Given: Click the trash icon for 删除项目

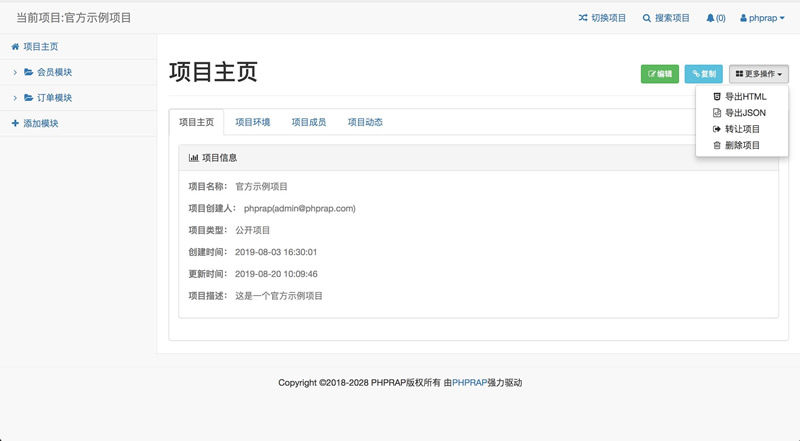Looking at the screenshot, I should (x=716, y=146).
